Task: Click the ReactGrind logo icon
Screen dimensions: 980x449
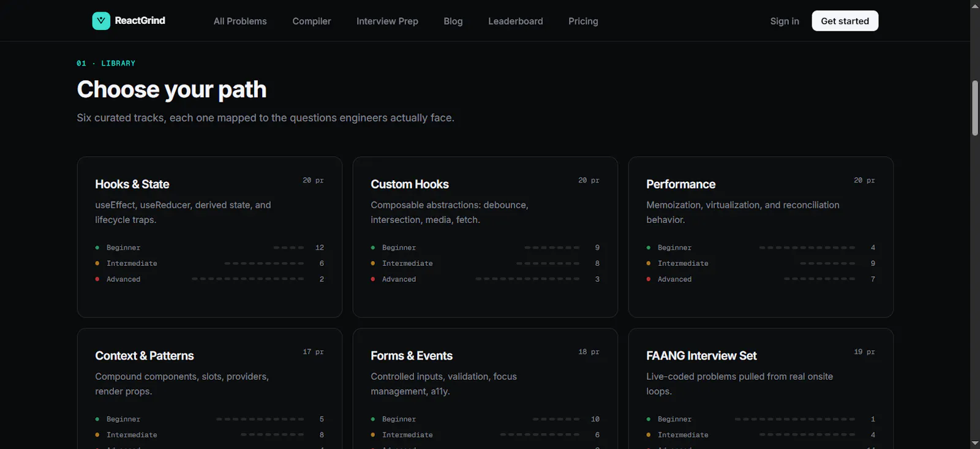Action: (101, 21)
